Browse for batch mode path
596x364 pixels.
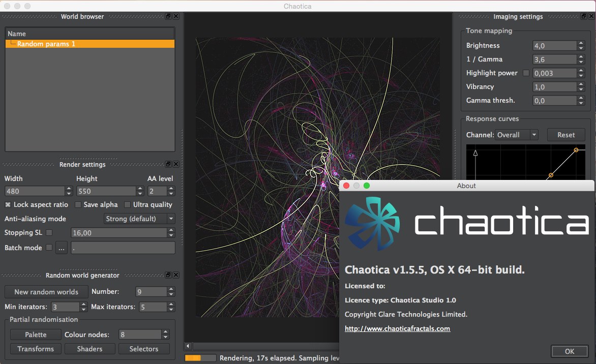[x=61, y=248]
